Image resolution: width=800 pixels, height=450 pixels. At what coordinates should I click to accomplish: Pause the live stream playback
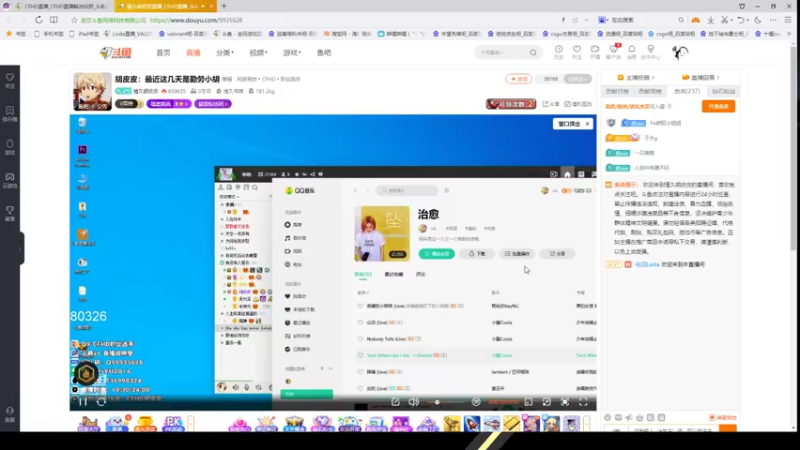[x=83, y=402]
